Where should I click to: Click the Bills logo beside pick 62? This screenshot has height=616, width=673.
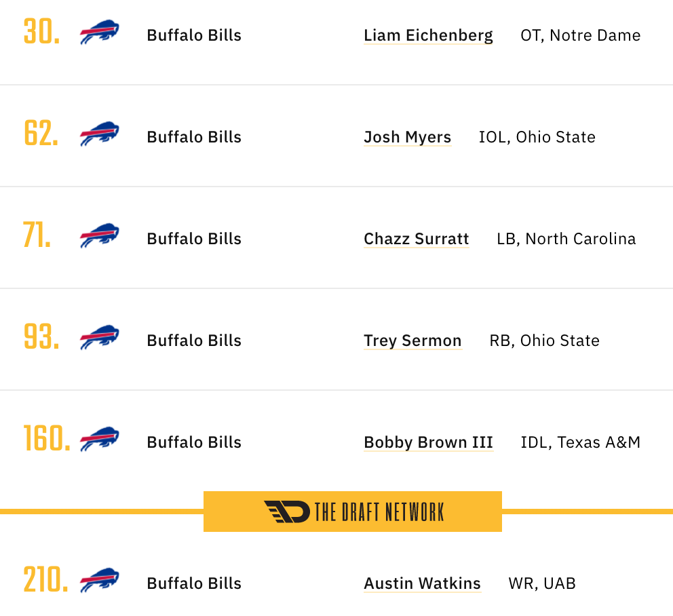tap(100, 134)
